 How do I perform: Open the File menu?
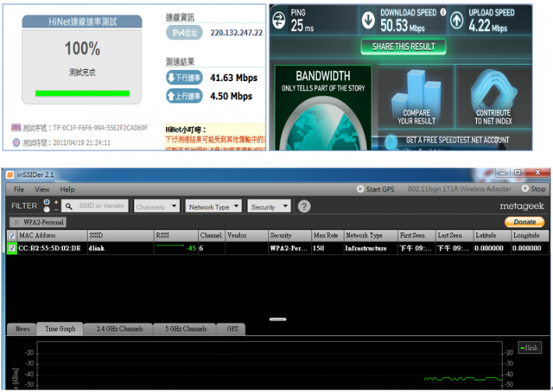[19, 189]
